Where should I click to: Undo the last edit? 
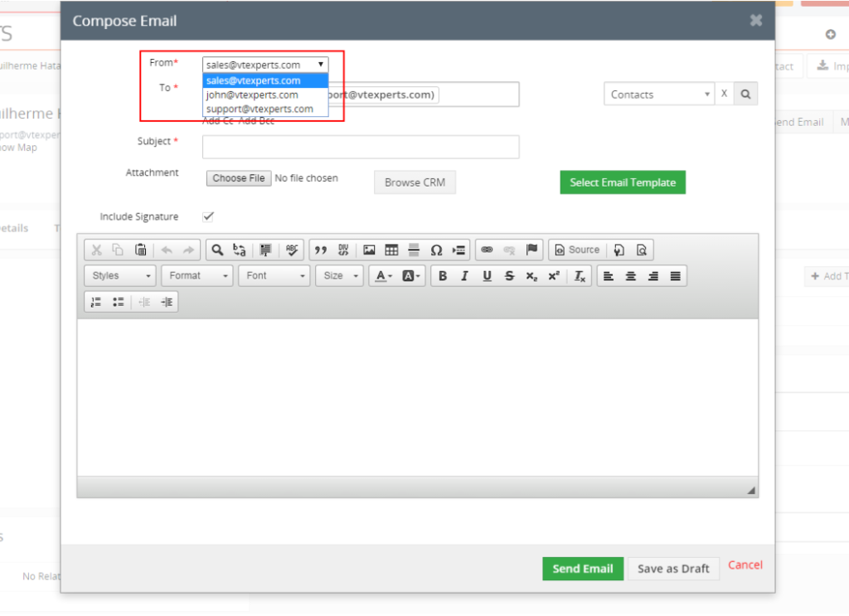[167, 250]
